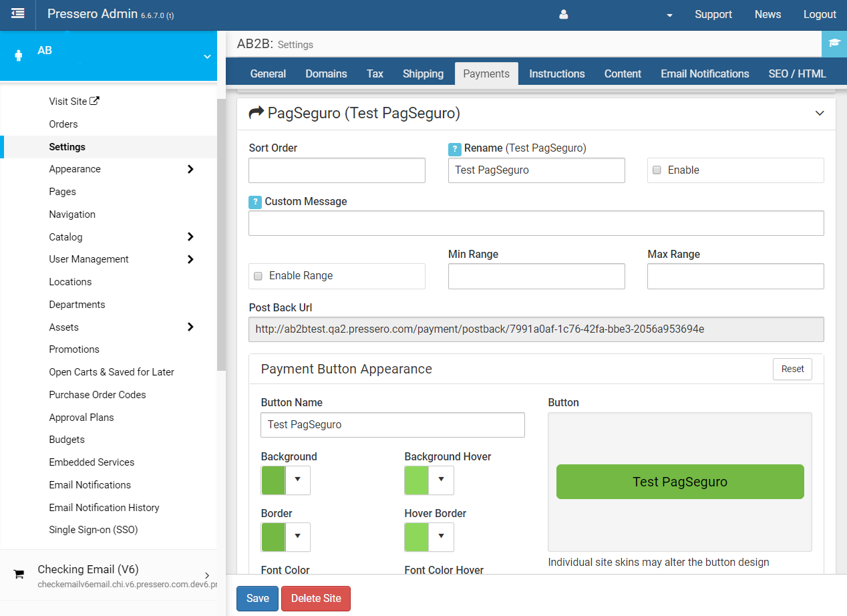The height and width of the screenshot is (616, 847).
Task: Click the AB site person icon
Action: tap(18, 56)
